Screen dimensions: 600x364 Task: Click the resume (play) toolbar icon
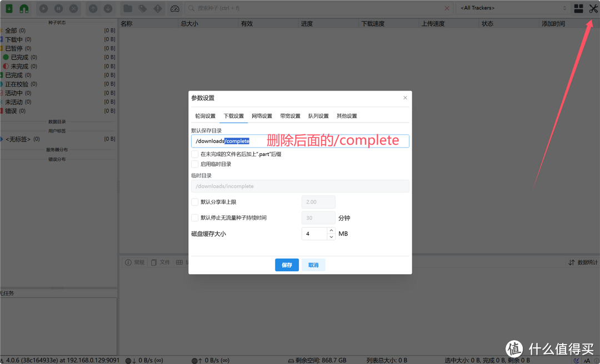point(43,8)
